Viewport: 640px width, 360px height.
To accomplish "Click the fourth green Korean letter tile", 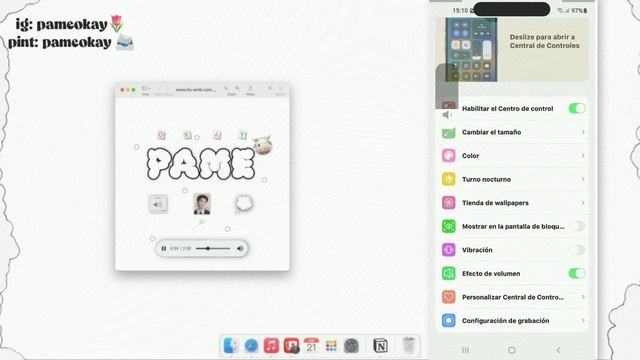I will [x=243, y=135].
